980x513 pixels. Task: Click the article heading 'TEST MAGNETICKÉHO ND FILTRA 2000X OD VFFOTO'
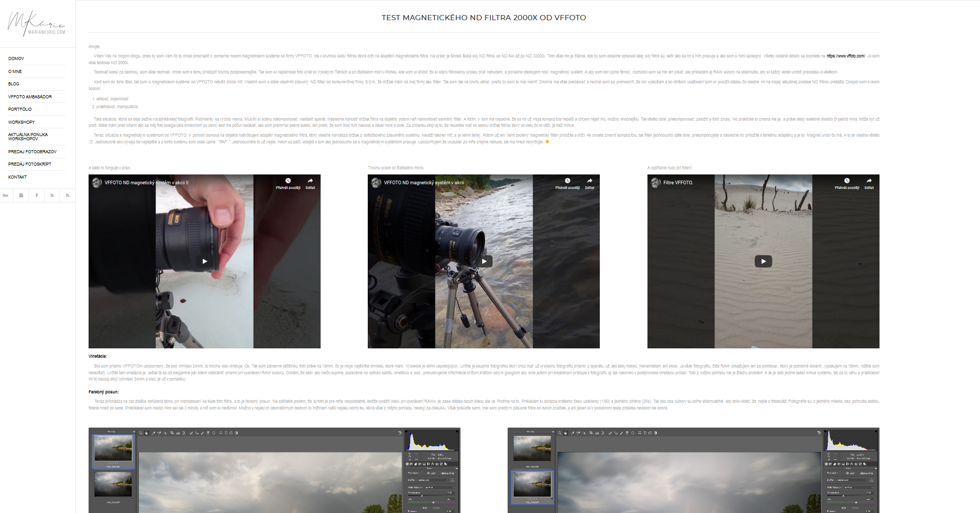pos(484,18)
